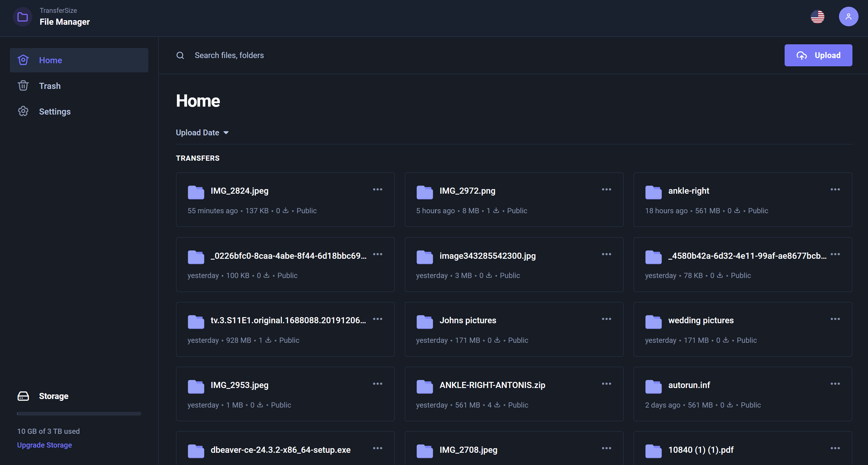Click the '928 MB' size text
The height and width of the screenshot is (465, 868).
click(x=239, y=340)
